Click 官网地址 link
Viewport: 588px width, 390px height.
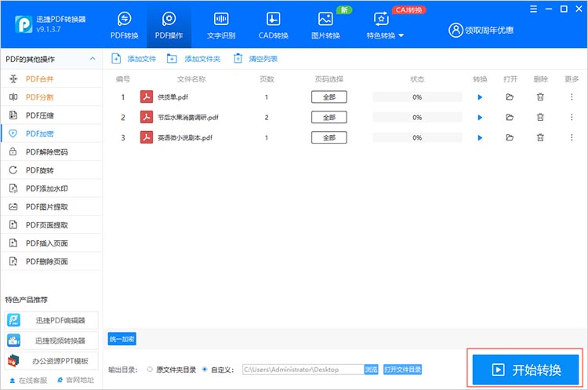tap(76, 380)
